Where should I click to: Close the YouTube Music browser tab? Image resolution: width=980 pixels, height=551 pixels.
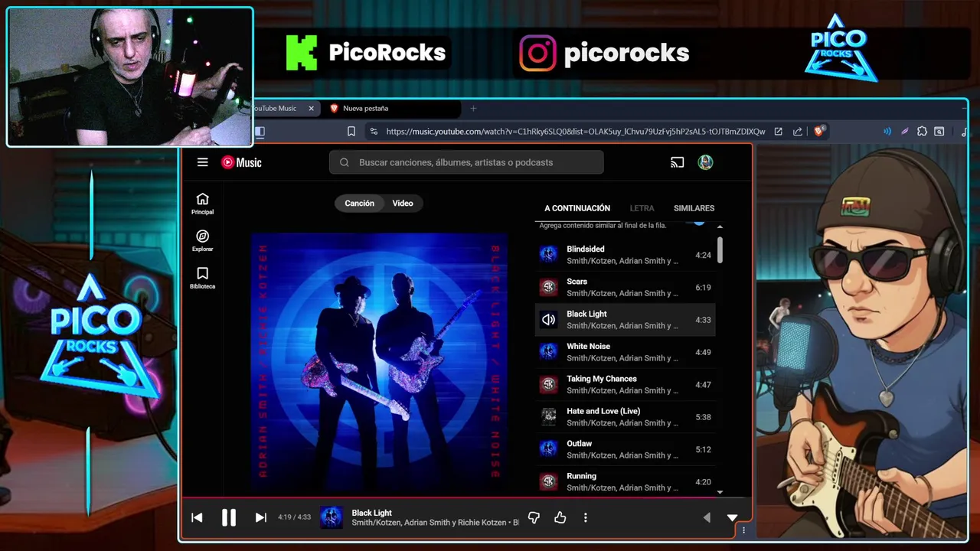click(x=311, y=108)
